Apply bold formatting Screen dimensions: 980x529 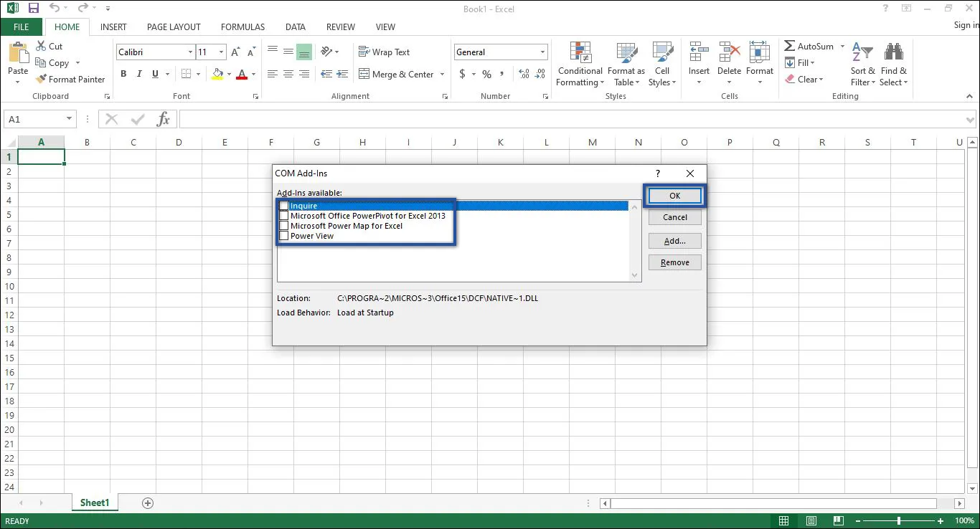click(123, 74)
